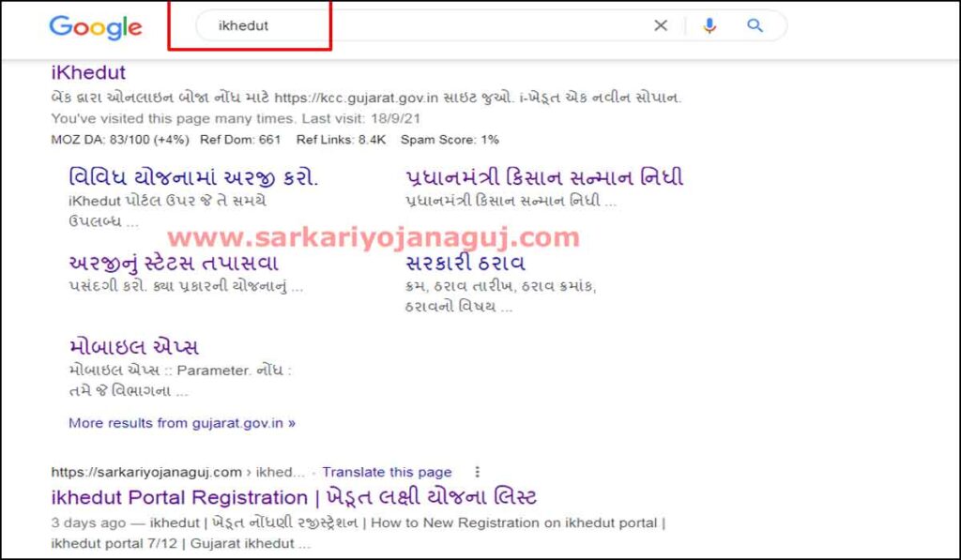Click the 'મોબાઇલ એપ્સ' sitelink
This screenshot has width=961, height=560.
[131, 346]
